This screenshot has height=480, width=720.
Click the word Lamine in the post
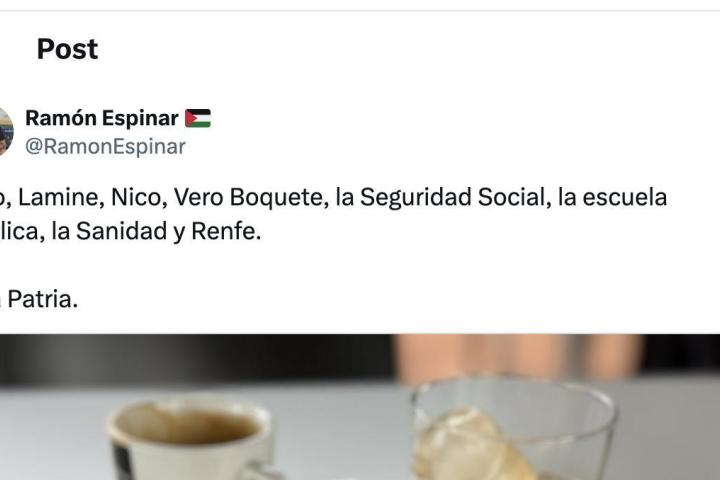point(58,198)
